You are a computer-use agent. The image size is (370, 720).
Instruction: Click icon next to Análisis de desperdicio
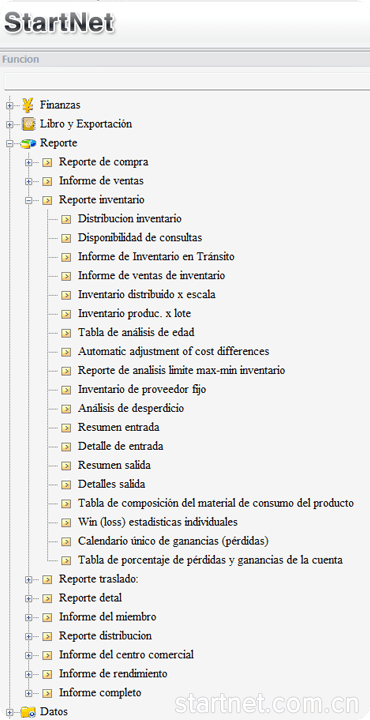coord(66,408)
